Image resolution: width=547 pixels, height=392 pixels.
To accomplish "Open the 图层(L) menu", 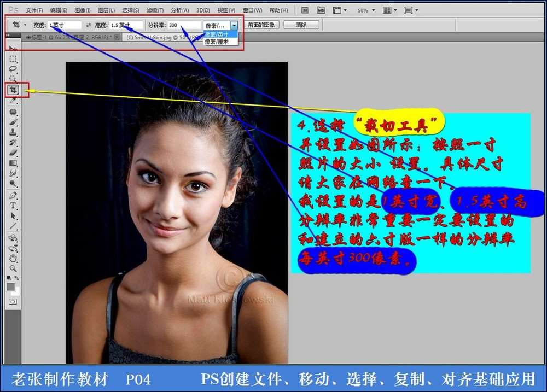I will click(x=106, y=10).
